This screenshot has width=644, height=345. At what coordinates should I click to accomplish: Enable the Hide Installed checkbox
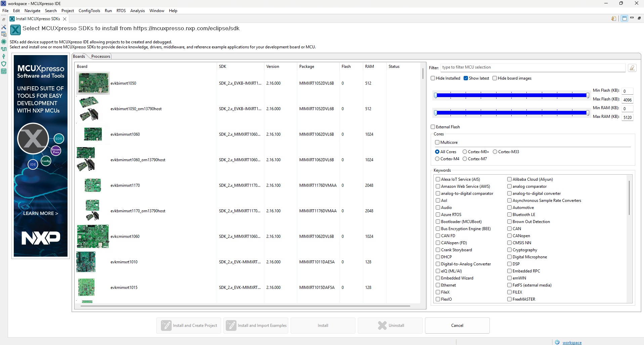tap(433, 78)
